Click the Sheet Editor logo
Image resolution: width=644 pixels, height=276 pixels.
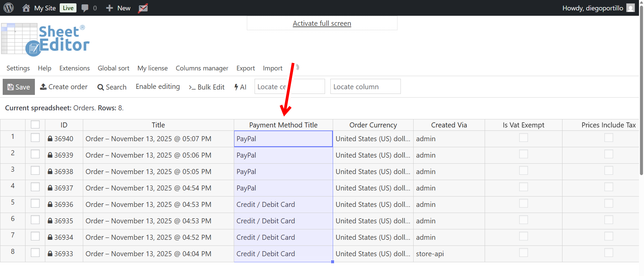point(46,39)
